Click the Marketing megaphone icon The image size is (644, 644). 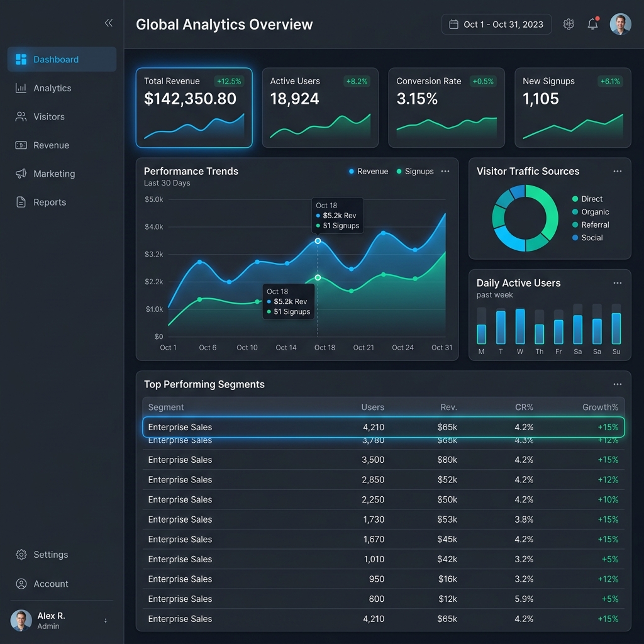[x=21, y=174]
